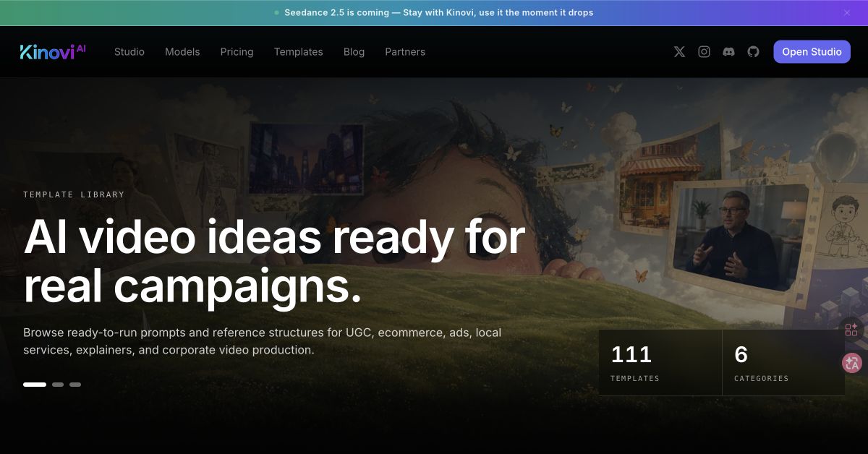
Task: Open the X (Twitter) social icon
Action: click(x=679, y=52)
